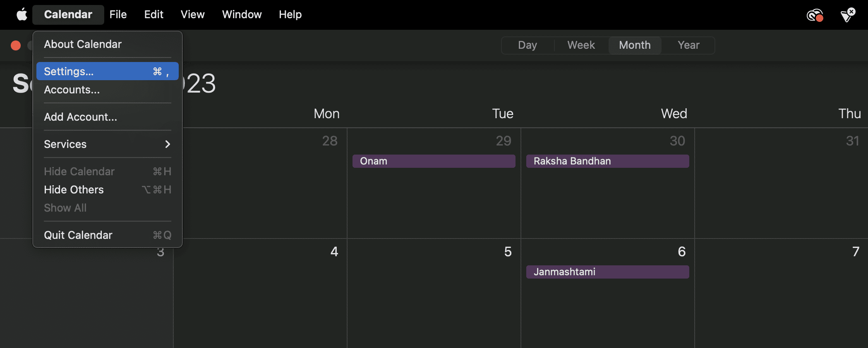
Task: Select date 4 in the calendar
Action: click(334, 252)
